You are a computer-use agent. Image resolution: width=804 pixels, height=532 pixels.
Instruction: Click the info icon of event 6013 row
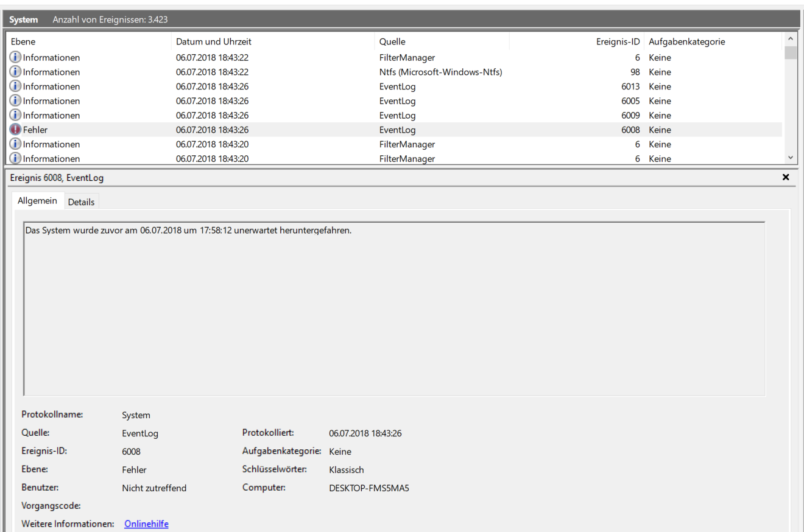(x=15, y=86)
